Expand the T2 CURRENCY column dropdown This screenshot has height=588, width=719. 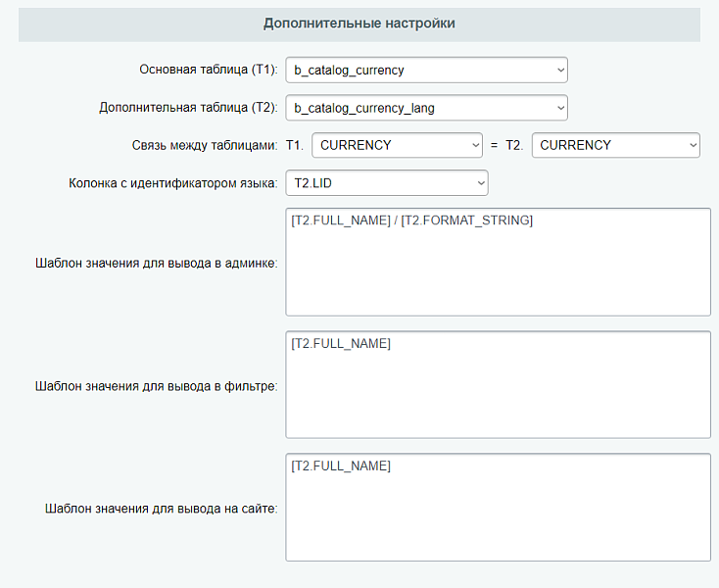tap(615, 145)
